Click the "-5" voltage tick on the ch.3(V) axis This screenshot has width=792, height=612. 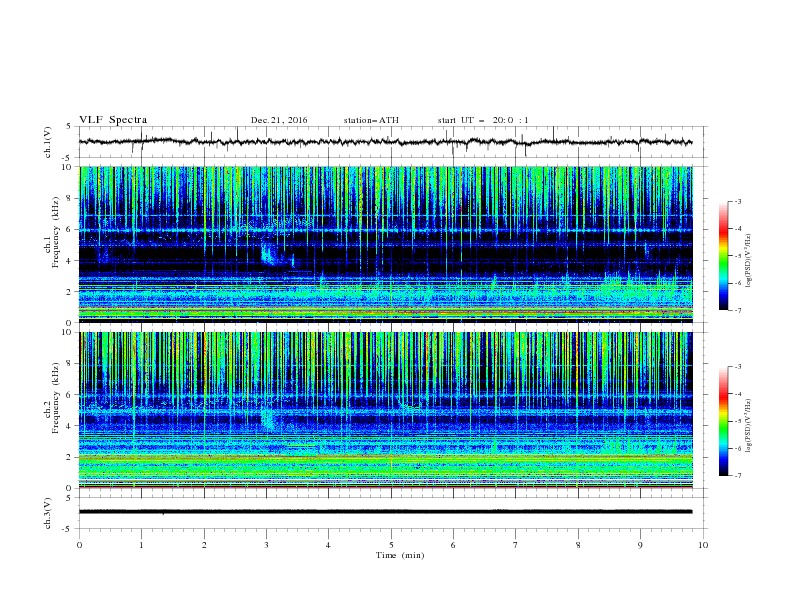[x=67, y=529]
